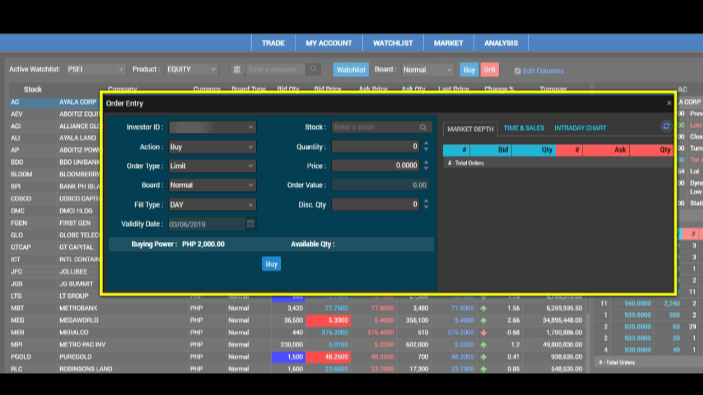
Task: Click the company search magnifier icon
Action: click(313, 69)
